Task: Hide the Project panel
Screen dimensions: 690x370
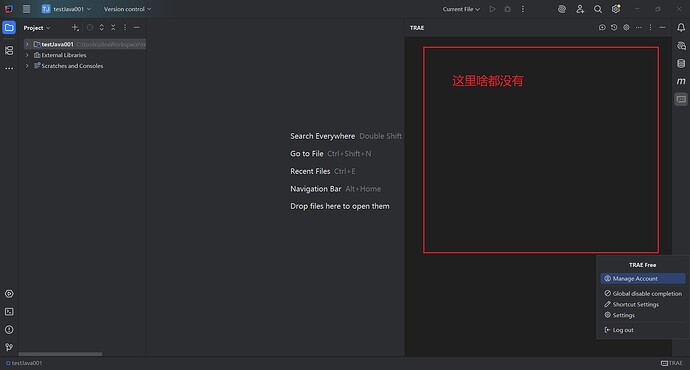Action: click(137, 27)
